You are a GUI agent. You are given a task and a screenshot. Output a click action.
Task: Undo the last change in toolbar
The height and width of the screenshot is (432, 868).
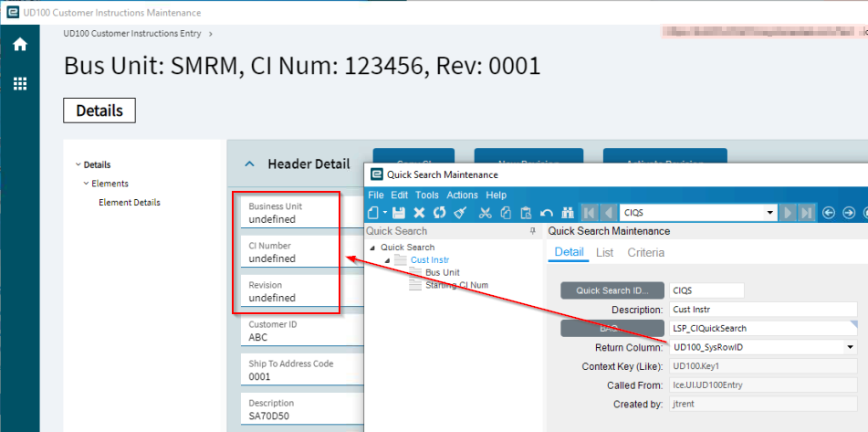pyautogui.click(x=547, y=213)
